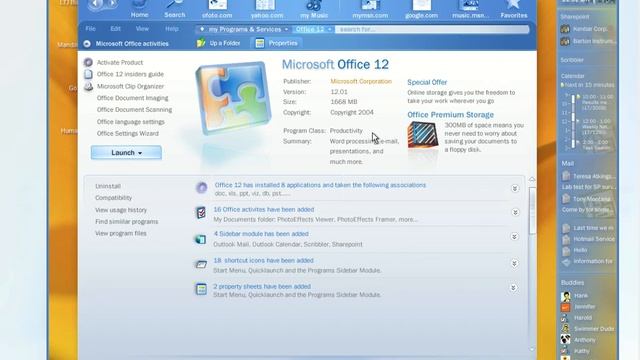Screen dimensions: 640x360
Task: Expand the 18 shortcut icons row
Action: pyautogui.click(x=514, y=263)
